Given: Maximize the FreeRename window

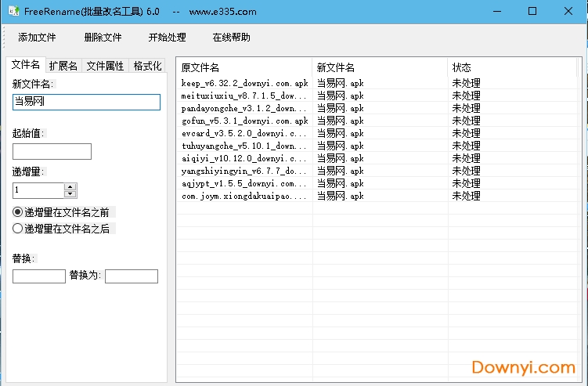Looking at the screenshot, I should (x=532, y=12).
